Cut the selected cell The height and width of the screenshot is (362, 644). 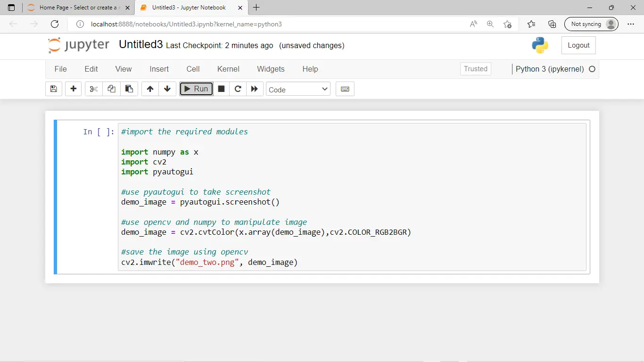(93, 89)
